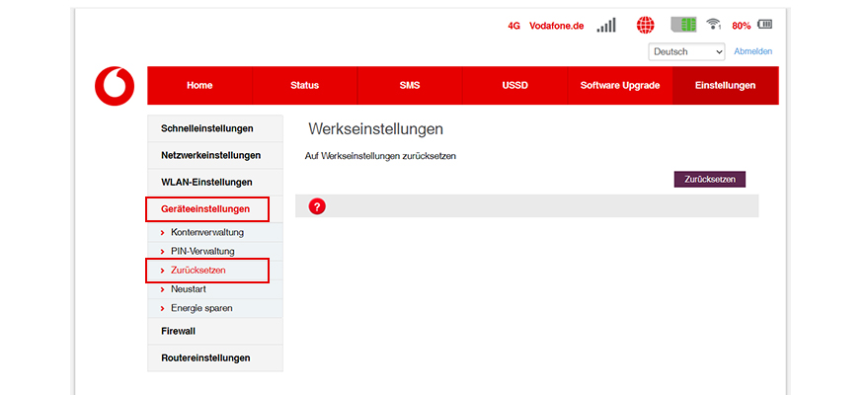Open the Home tab
The image size is (868, 395).
(x=199, y=86)
